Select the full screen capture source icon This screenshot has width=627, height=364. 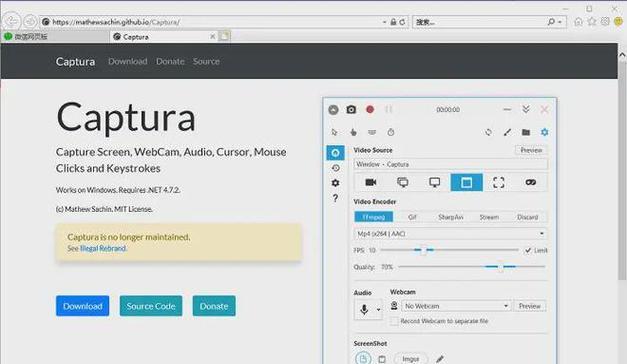coord(403,182)
